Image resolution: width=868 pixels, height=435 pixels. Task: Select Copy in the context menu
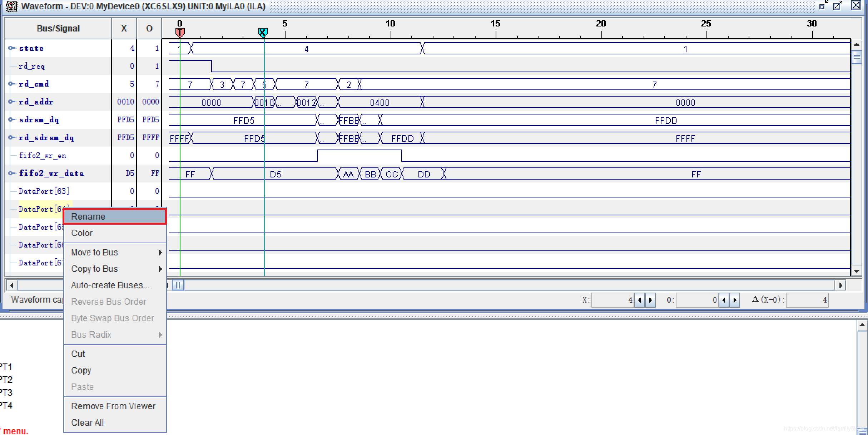point(115,370)
